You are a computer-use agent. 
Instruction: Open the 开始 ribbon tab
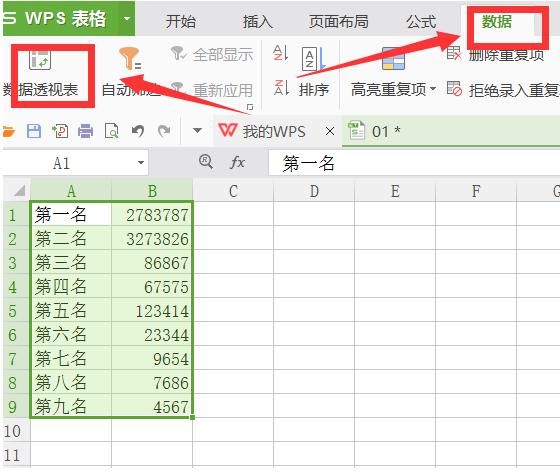[181, 21]
